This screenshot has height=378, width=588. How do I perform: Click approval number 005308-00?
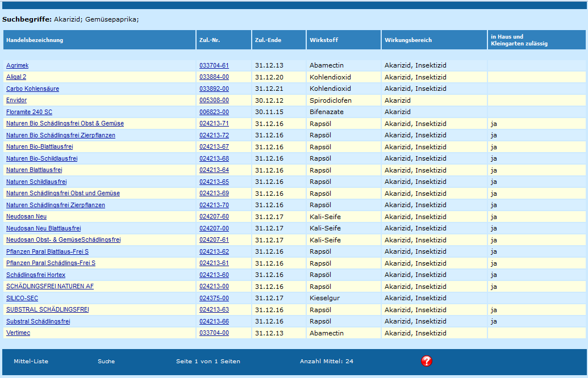point(214,100)
